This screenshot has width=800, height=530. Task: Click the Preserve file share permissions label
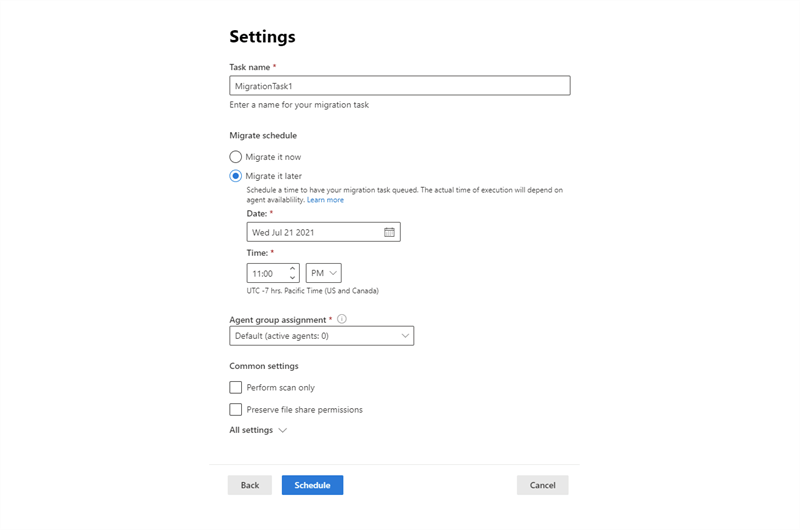click(304, 410)
